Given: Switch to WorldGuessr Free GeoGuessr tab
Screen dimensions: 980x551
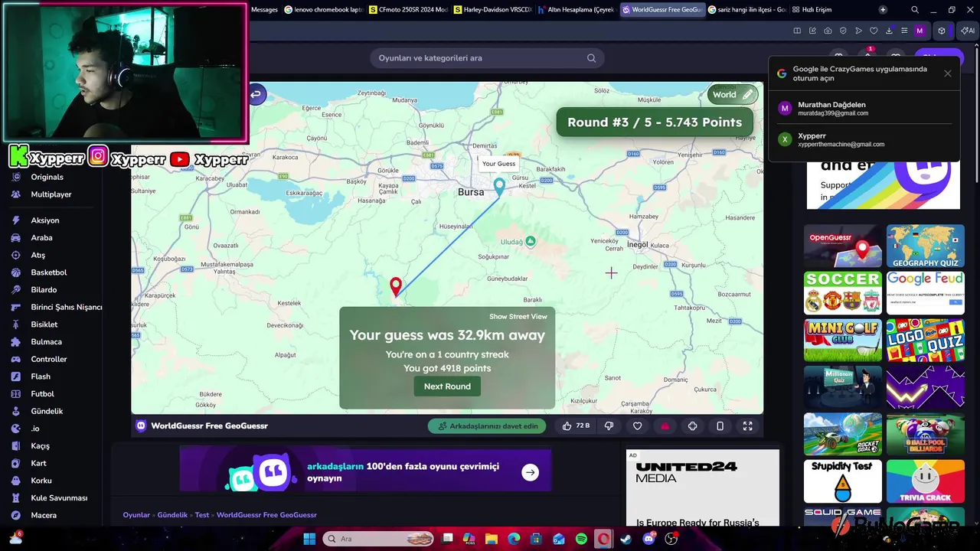Looking at the screenshot, I should click(x=662, y=10).
